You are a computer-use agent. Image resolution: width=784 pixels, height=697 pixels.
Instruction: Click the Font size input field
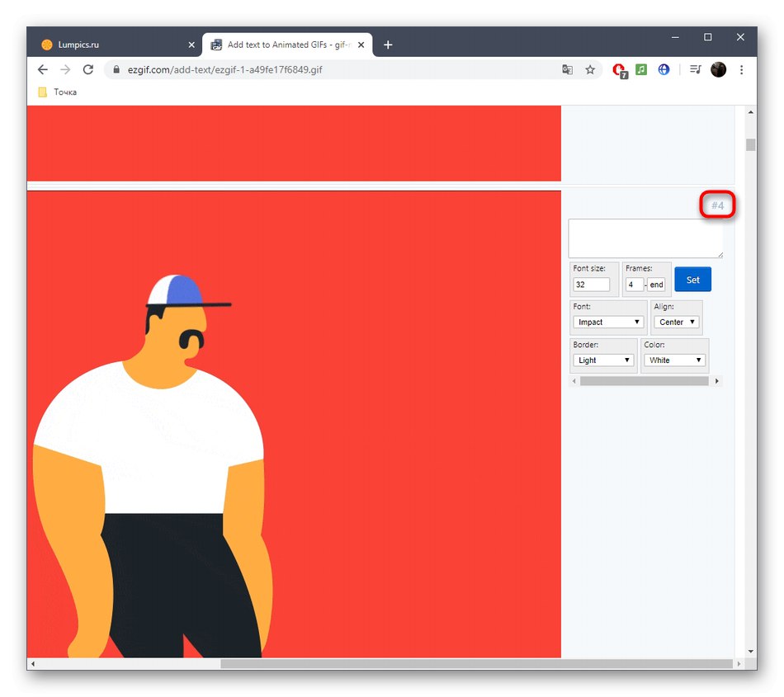(591, 284)
